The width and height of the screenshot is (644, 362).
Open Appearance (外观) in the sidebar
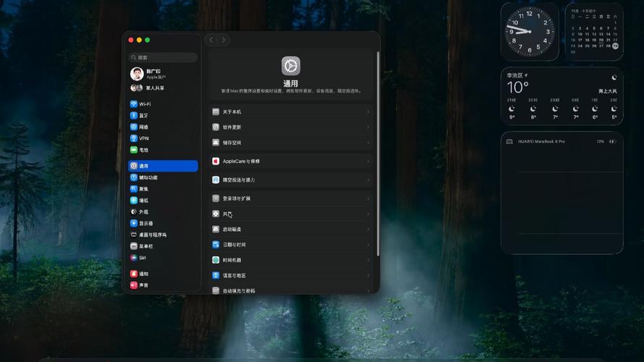pos(163,212)
